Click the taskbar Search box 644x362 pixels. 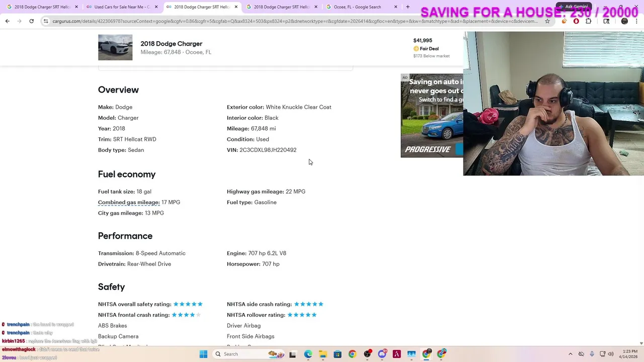tap(249, 354)
